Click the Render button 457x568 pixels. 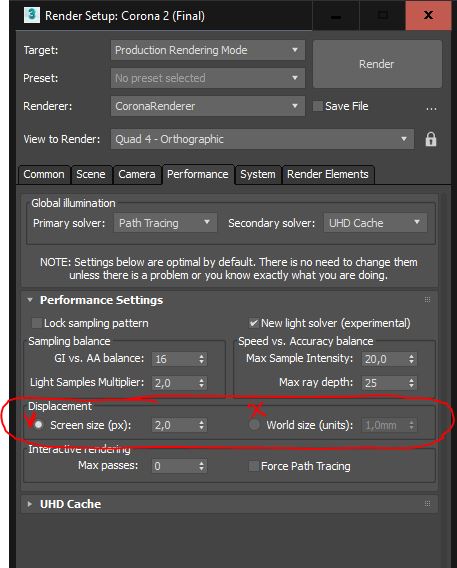(x=377, y=64)
